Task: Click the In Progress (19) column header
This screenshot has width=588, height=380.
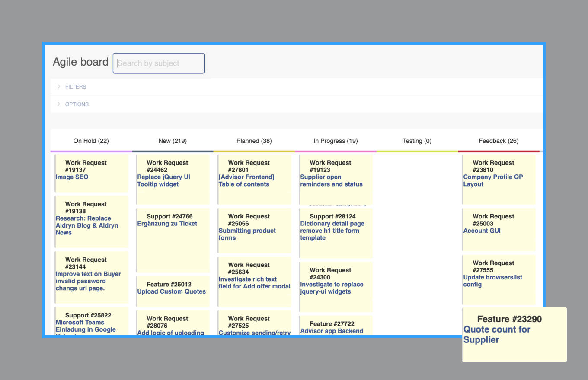Action: pos(336,141)
